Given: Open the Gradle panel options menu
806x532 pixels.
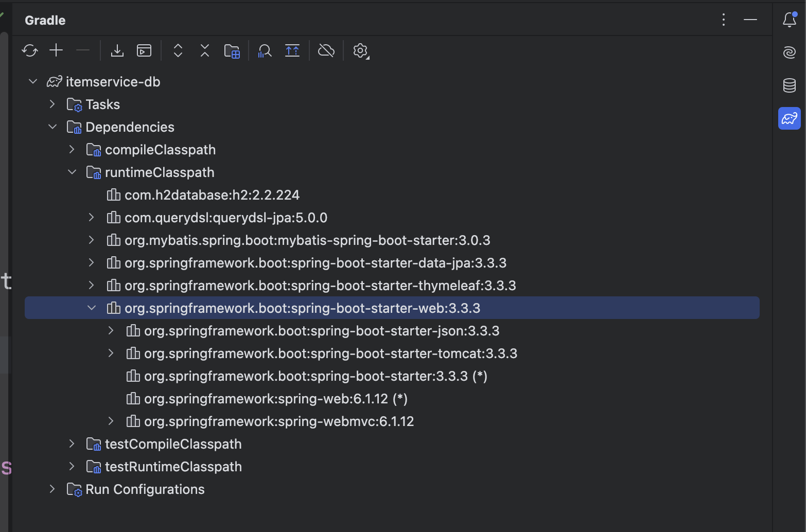Looking at the screenshot, I should 724,20.
